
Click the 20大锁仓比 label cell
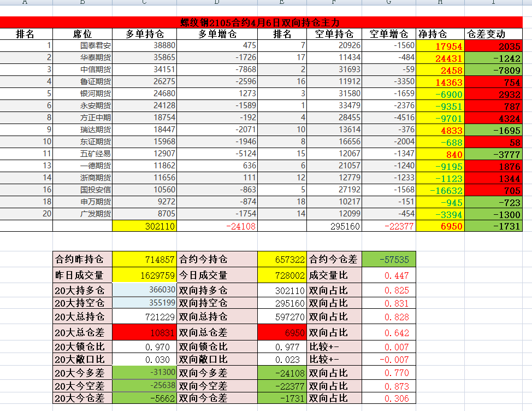[x=82, y=347]
